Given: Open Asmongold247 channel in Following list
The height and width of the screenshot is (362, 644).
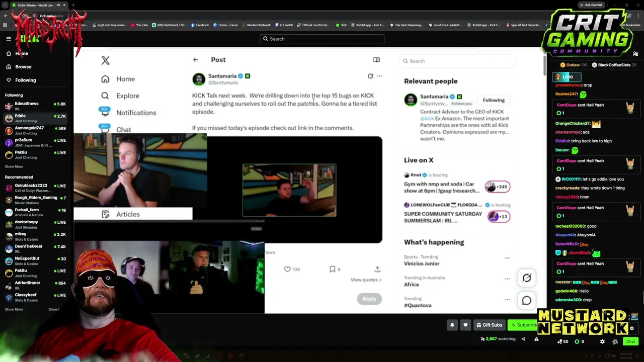Looking at the screenshot, I should (x=36, y=130).
